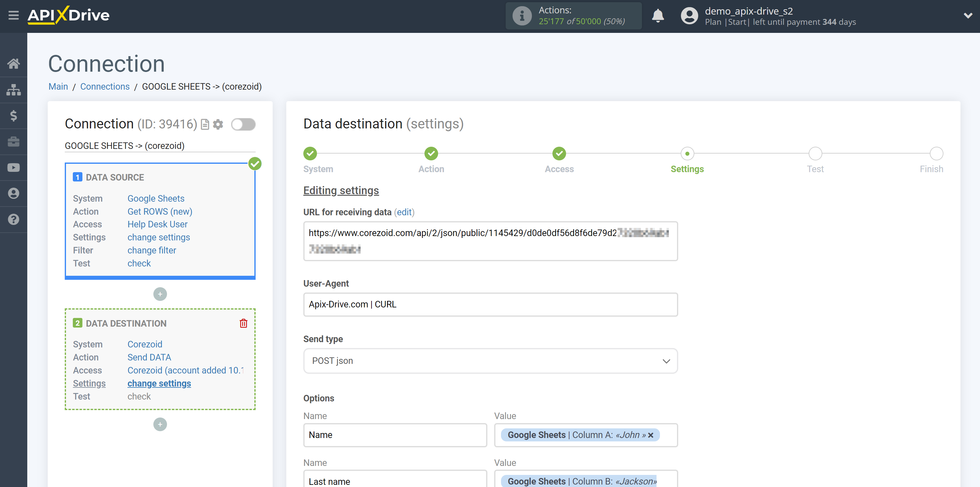Click the delete icon on DATA DESTINATION block
The image size is (980, 487).
(x=243, y=323)
